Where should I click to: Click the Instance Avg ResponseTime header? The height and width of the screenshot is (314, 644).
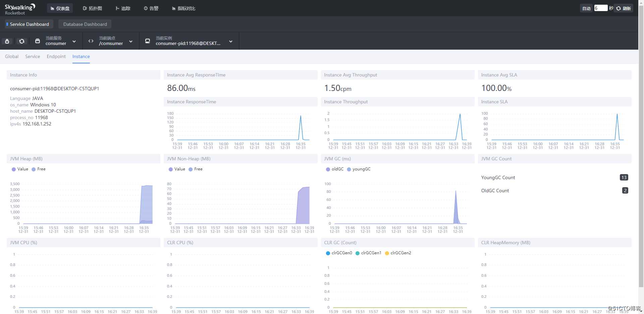240,75
